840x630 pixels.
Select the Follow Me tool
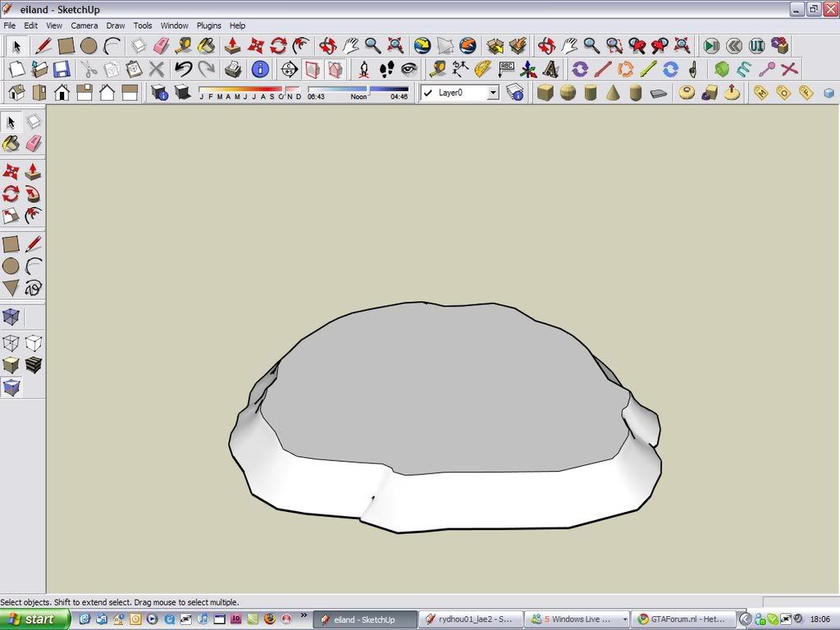pos(33,194)
